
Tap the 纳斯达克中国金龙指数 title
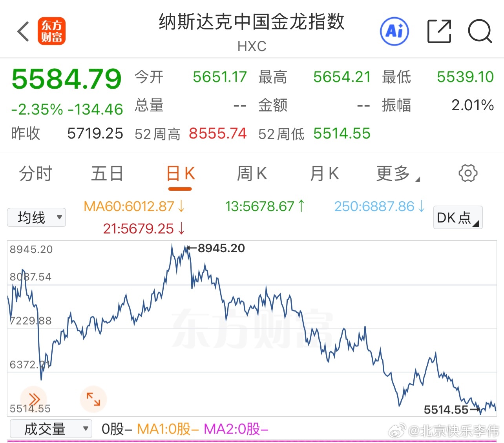[252, 22]
